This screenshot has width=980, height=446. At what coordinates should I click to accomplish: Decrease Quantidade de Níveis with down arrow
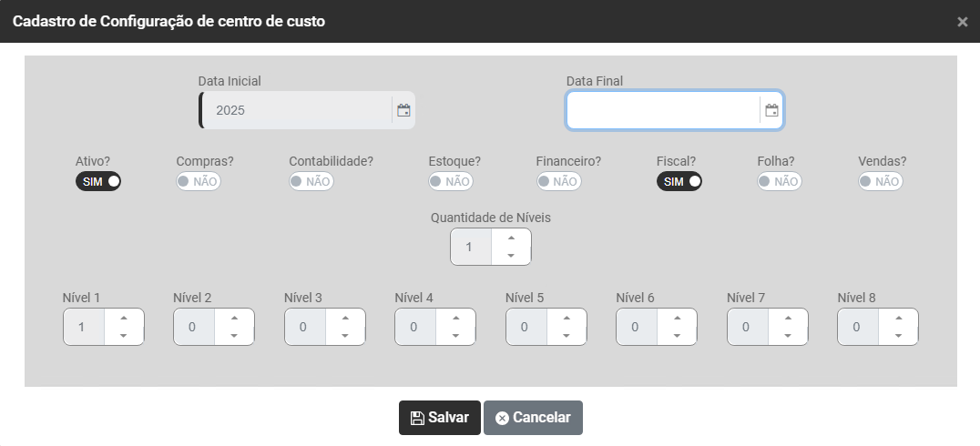tap(511, 256)
